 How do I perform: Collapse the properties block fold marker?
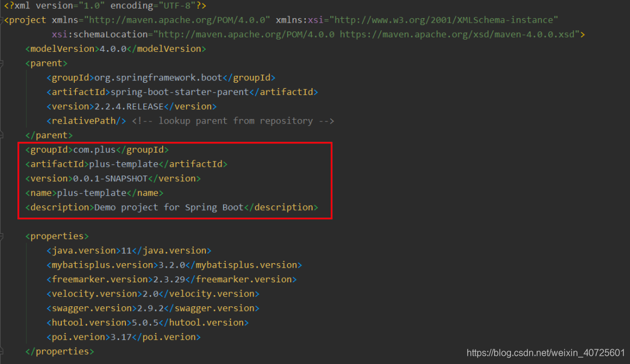coord(1,237)
